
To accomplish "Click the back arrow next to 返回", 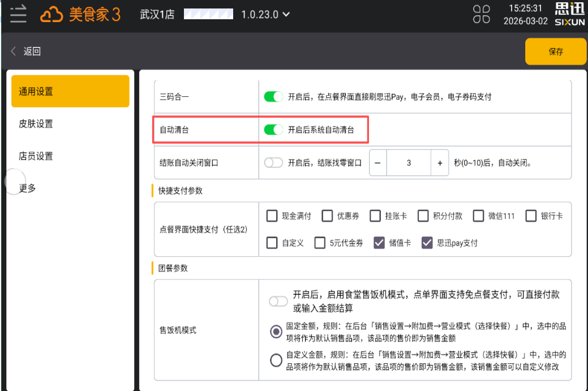I will tap(14, 51).
